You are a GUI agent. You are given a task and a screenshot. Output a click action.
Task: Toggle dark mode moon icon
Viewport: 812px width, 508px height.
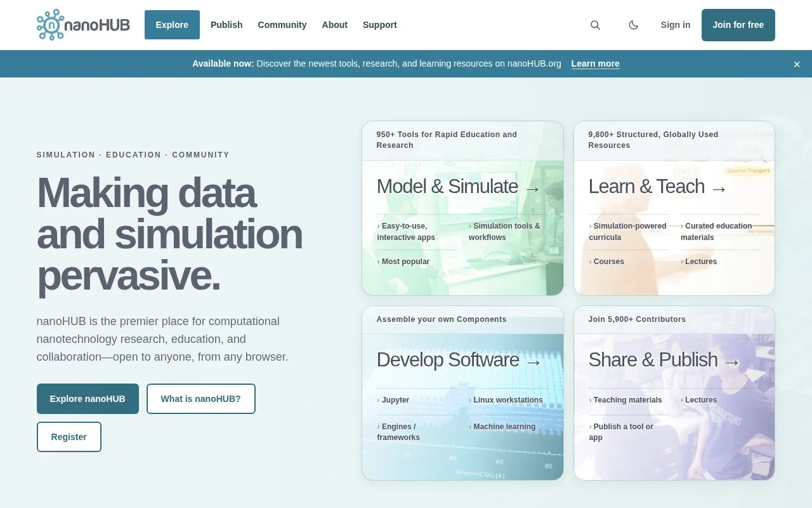point(633,25)
